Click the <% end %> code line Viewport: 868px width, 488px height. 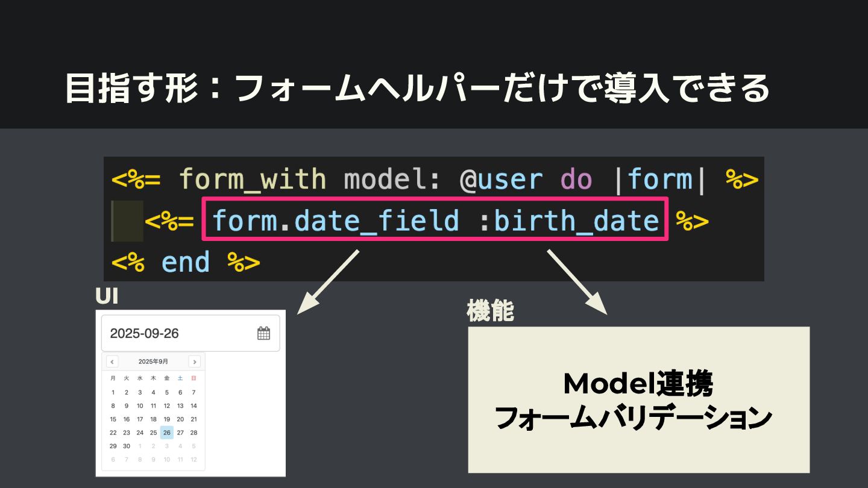pyautogui.click(x=186, y=263)
